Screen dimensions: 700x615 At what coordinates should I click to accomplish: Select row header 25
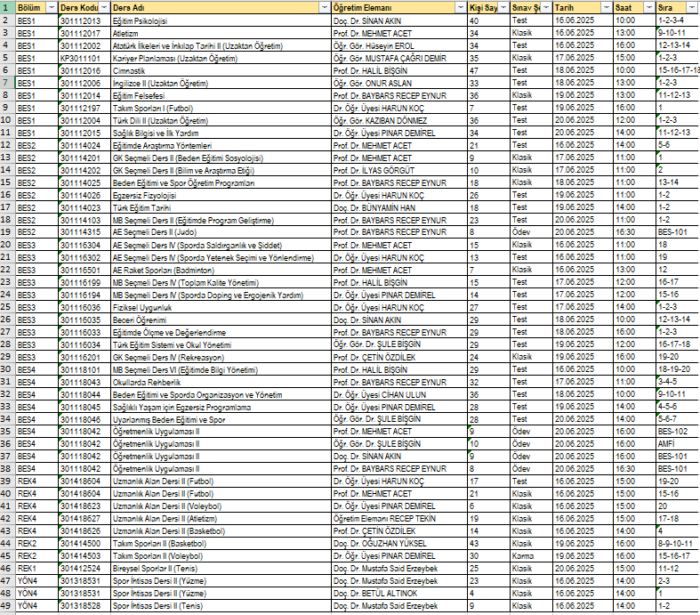(x=7, y=307)
